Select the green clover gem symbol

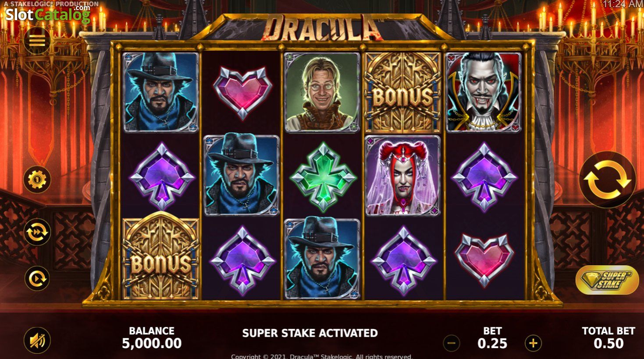click(x=323, y=176)
